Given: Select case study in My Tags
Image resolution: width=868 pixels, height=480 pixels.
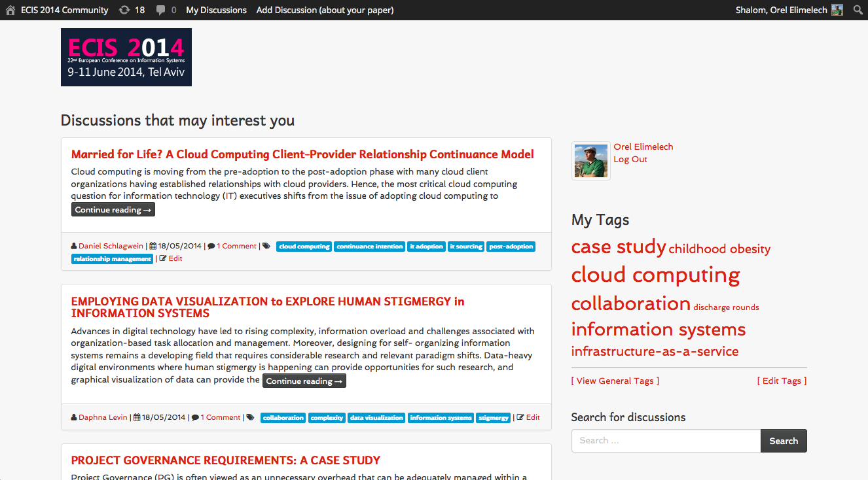Looking at the screenshot, I should 619,247.
